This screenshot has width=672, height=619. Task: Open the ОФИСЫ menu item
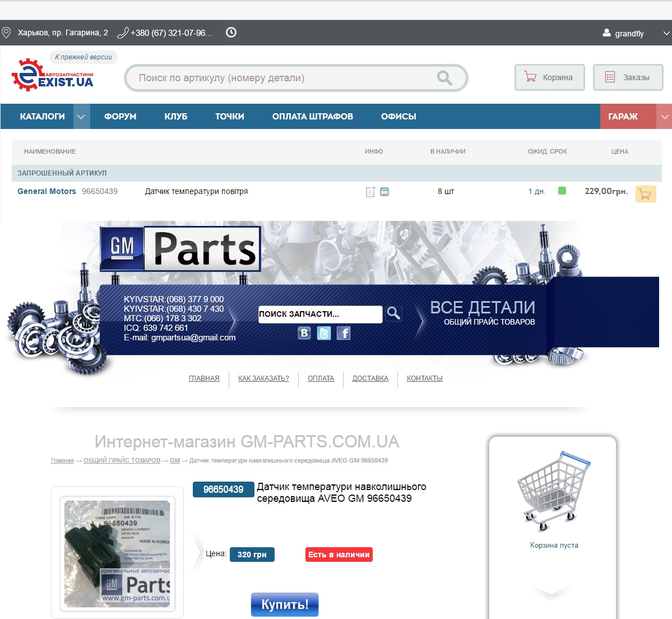pyautogui.click(x=398, y=116)
